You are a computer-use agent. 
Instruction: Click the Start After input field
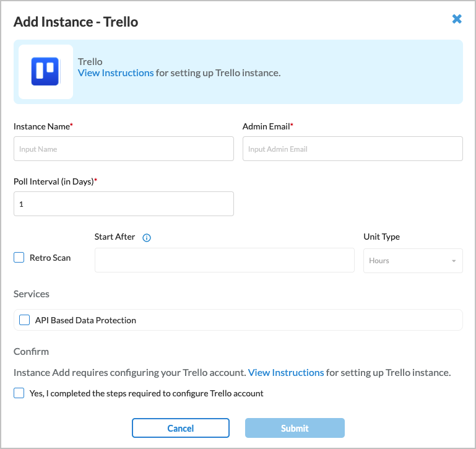(x=224, y=260)
